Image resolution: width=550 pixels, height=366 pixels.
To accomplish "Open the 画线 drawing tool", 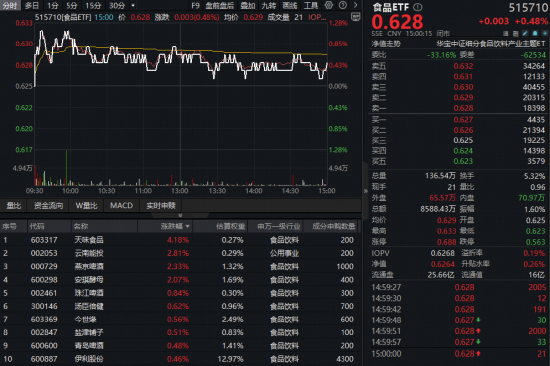I will click(x=290, y=5).
